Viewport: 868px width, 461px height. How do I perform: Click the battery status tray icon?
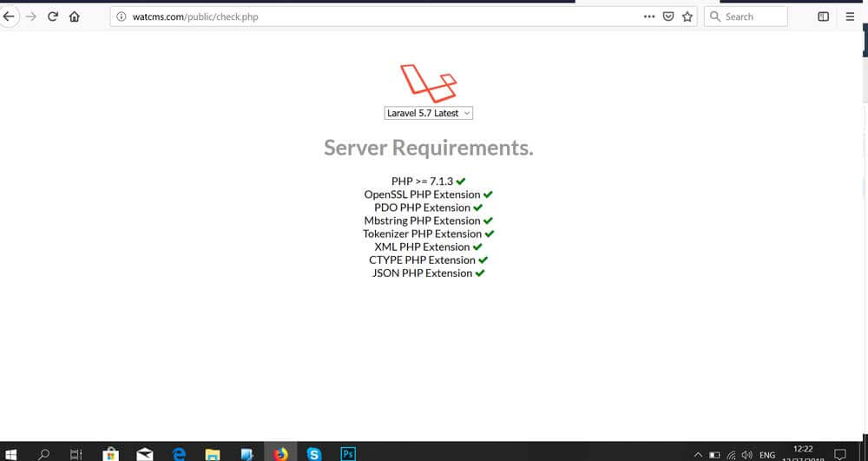pyautogui.click(x=714, y=455)
